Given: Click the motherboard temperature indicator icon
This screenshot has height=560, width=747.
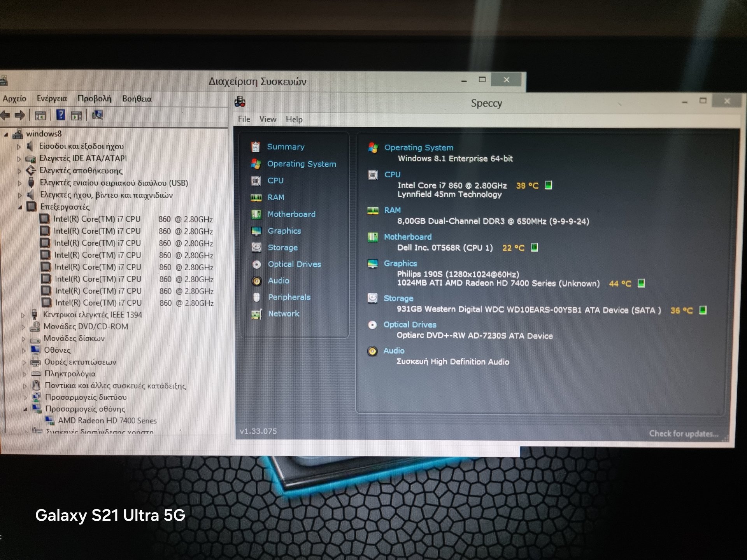Looking at the screenshot, I should (x=535, y=247).
